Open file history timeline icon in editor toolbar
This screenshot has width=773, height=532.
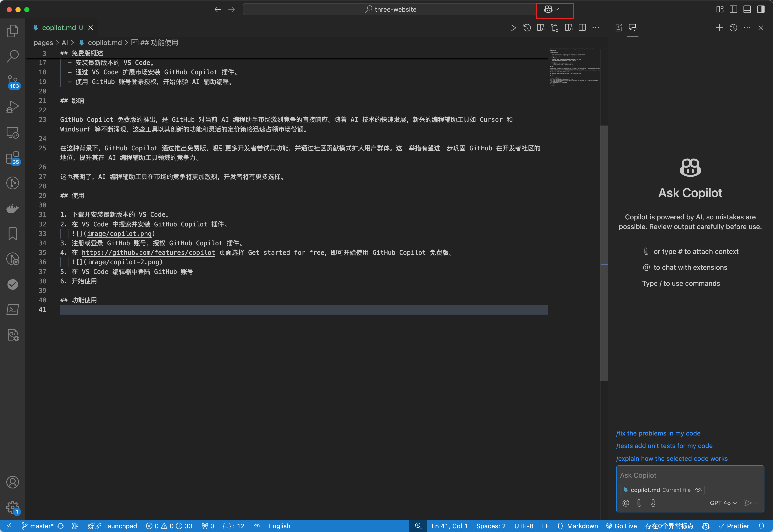pyautogui.click(x=527, y=28)
